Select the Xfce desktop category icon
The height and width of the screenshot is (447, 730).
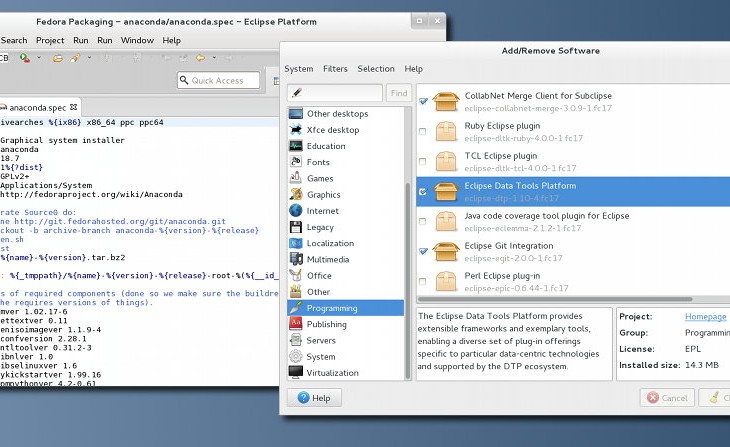click(x=295, y=130)
